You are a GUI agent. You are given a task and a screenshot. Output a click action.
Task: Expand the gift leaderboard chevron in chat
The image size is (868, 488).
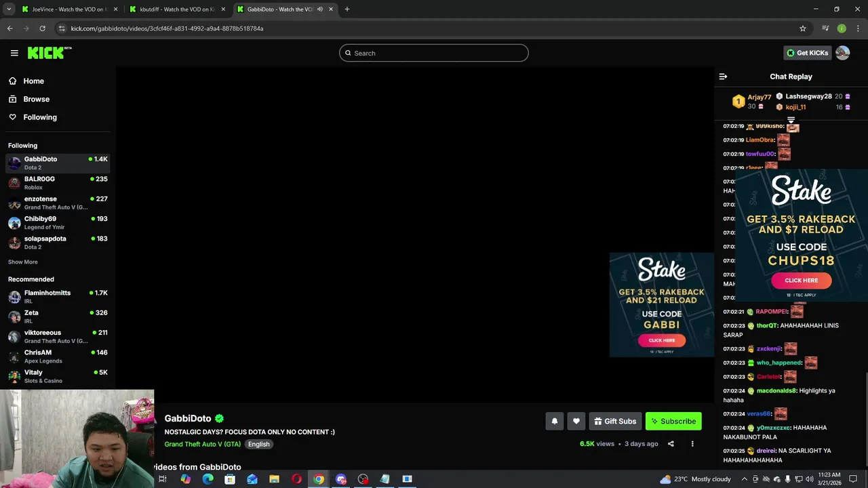pyautogui.click(x=791, y=120)
